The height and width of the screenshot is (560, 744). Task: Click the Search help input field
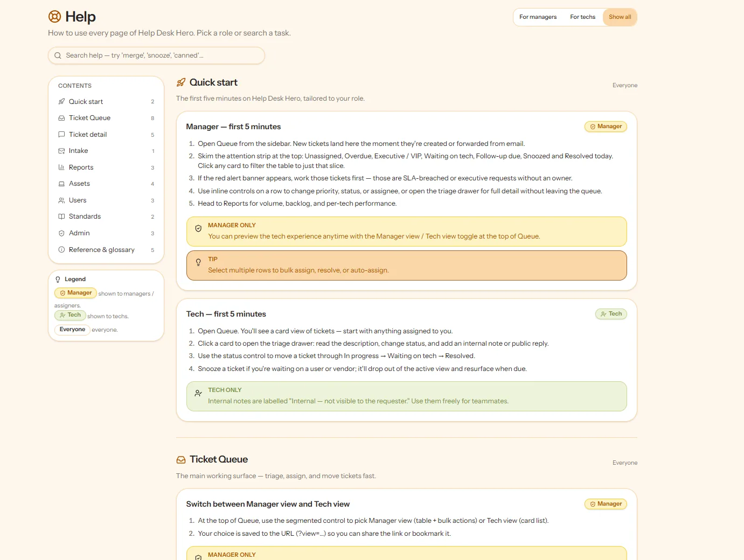[156, 55]
